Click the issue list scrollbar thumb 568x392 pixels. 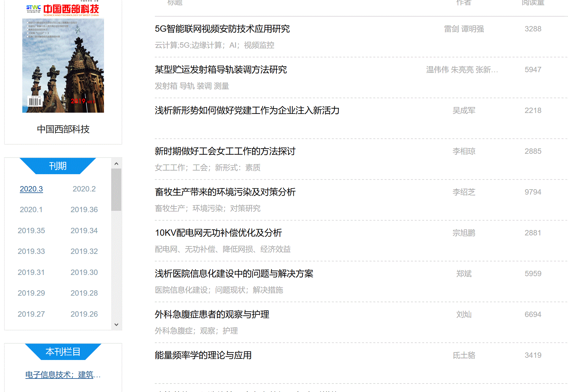116,190
